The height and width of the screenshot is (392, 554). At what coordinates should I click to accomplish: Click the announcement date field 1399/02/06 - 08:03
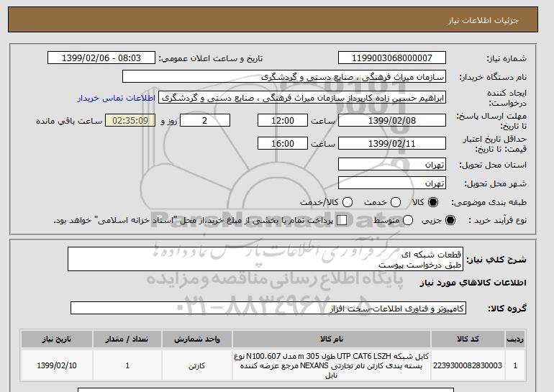101,58
